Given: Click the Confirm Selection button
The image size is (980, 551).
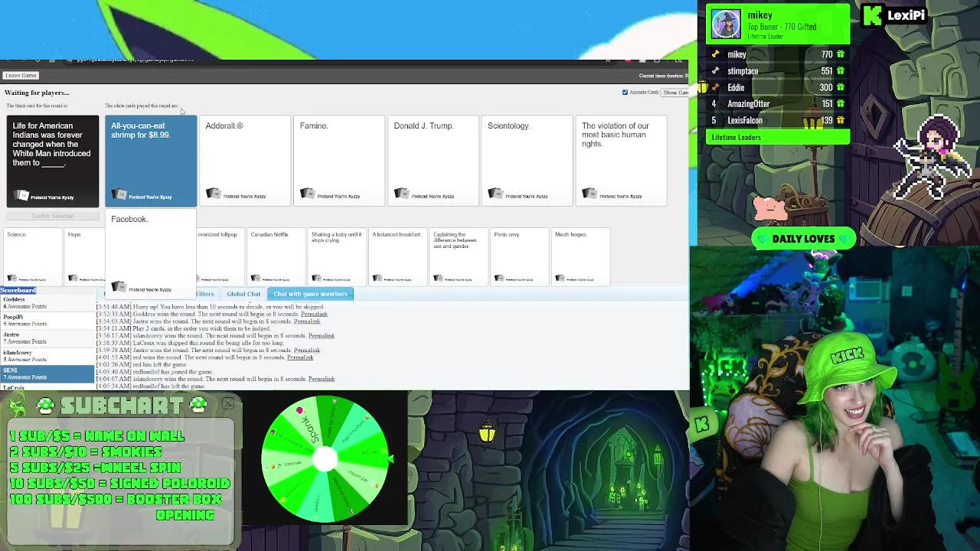Looking at the screenshot, I should [53, 216].
